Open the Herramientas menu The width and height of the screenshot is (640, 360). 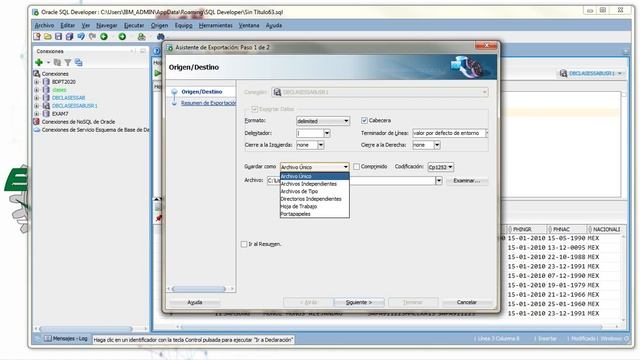pos(216,25)
